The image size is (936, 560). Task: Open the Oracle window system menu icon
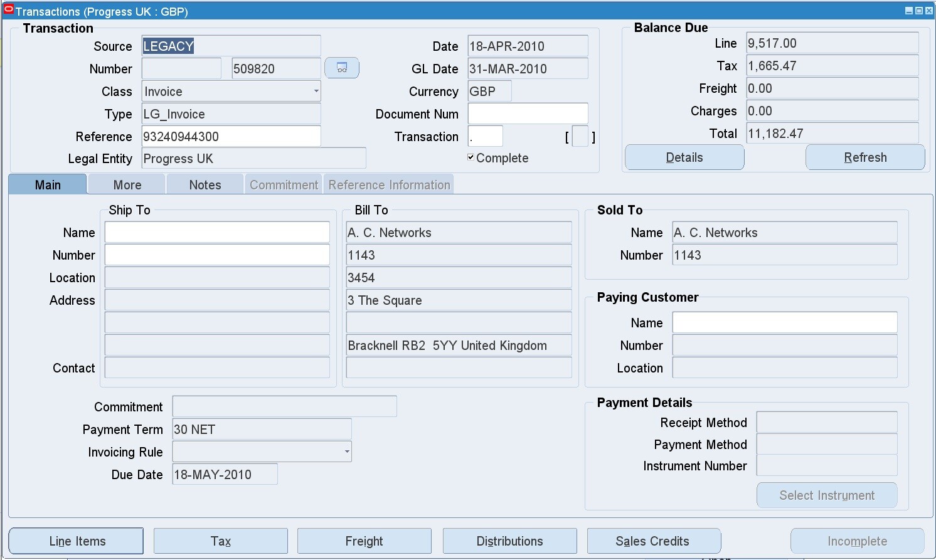coord(8,11)
